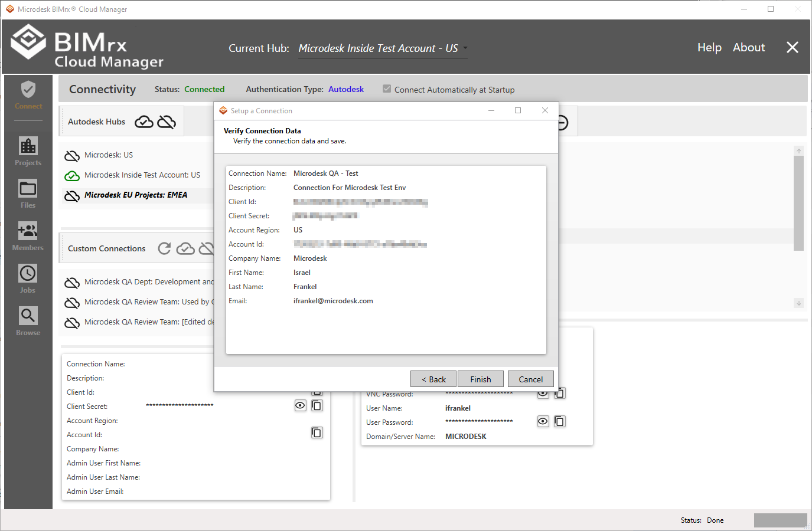The width and height of the screenshot is (812, 531).
Task: Click the Done status in status bar
Action: coord(715,520)
